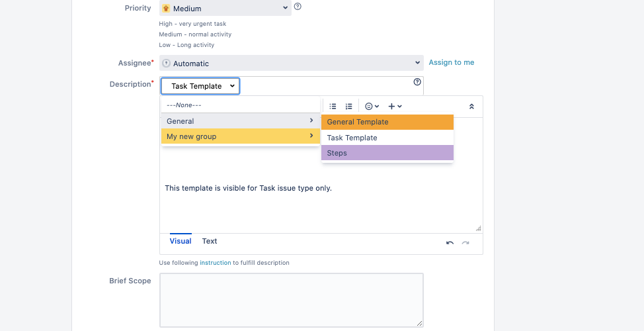Viewport: 644px width, 331px height.
Task: Switch to the Text editor tab
Action: click(x=210, y=242)
